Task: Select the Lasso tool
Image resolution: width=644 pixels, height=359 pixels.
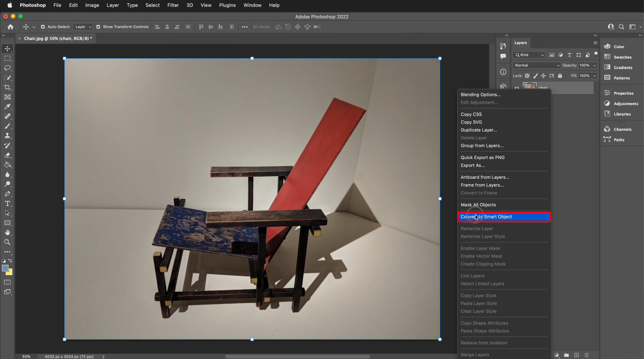Action: [x=8, y=68]
